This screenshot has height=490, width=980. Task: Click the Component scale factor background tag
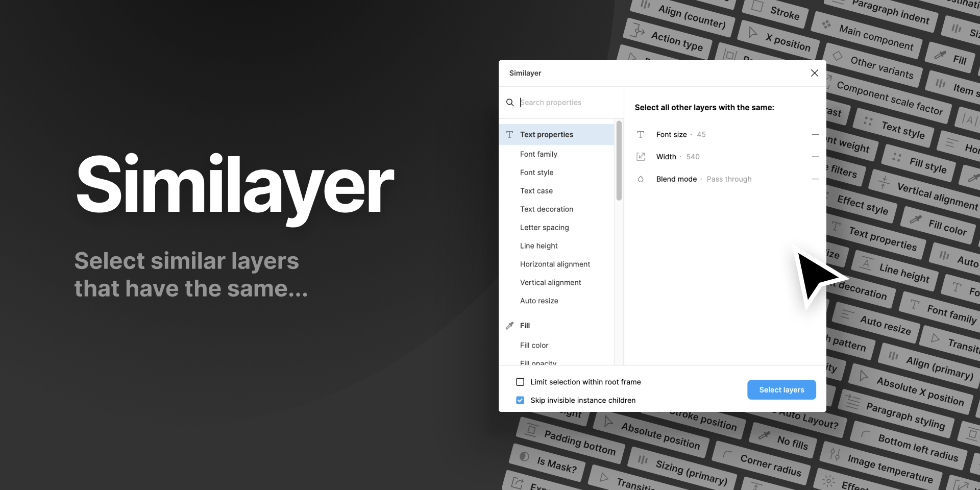click(x=888, y=97)
